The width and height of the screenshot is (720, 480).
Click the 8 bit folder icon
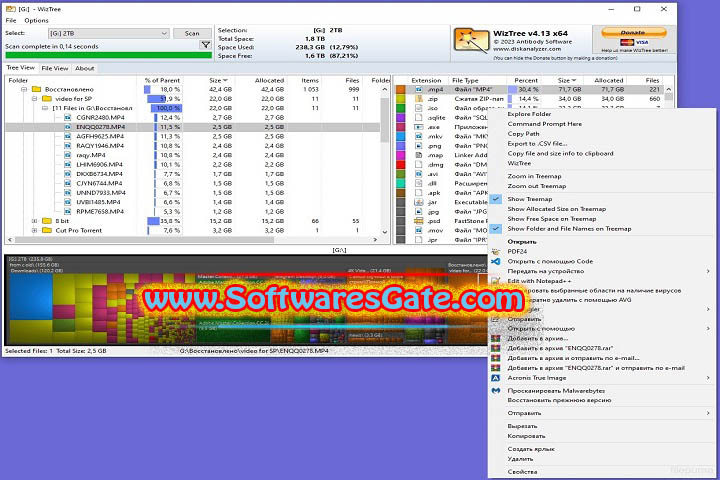pos(47,221)
